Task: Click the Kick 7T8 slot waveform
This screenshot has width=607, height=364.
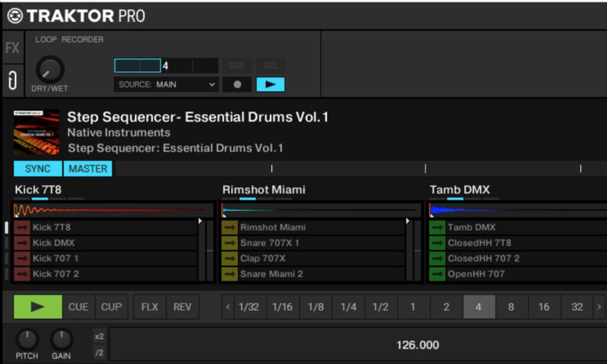Action: click(113, 210)
